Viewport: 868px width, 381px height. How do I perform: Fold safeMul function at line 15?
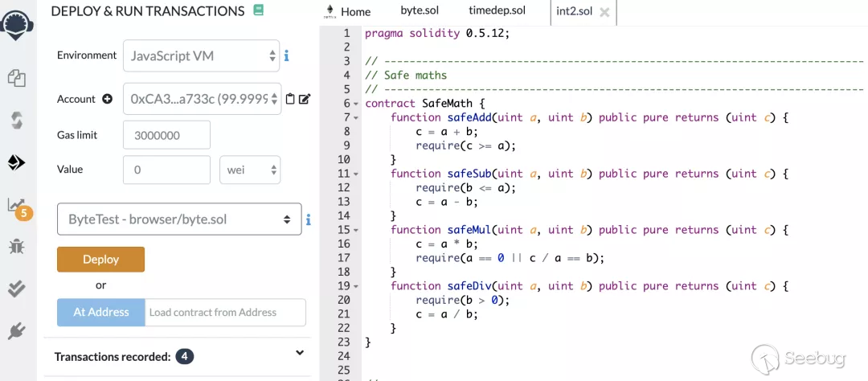click(x=356, y=230)
